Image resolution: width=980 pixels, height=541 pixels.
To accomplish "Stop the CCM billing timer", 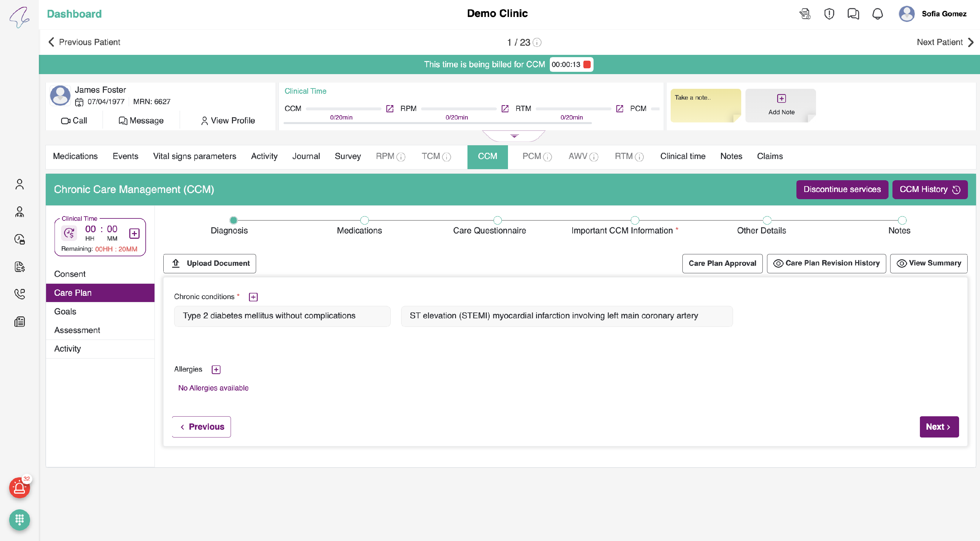I will pyautogui.click(x=587, y=65).
